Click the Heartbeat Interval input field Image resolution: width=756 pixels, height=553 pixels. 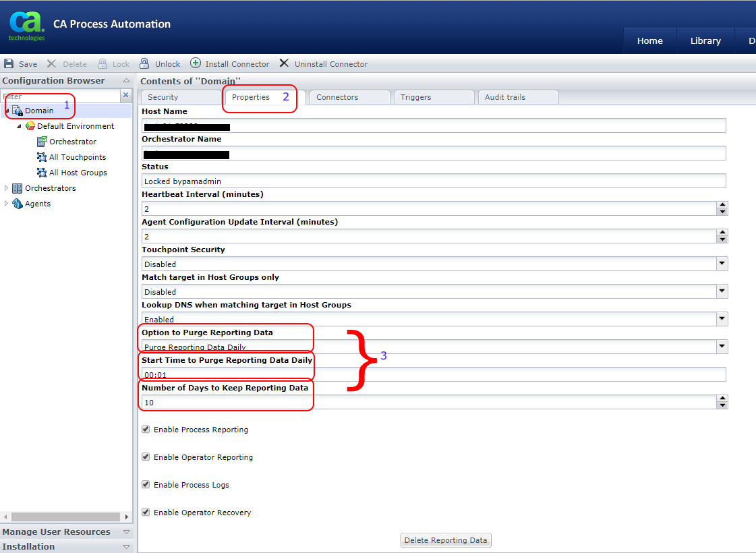click(429, 209)
